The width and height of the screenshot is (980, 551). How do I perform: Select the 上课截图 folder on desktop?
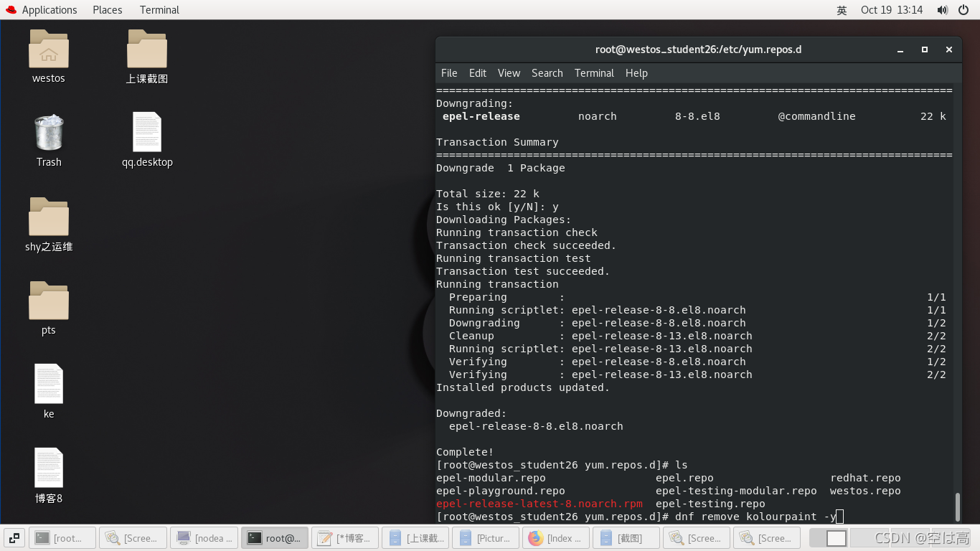pos(147,49)
